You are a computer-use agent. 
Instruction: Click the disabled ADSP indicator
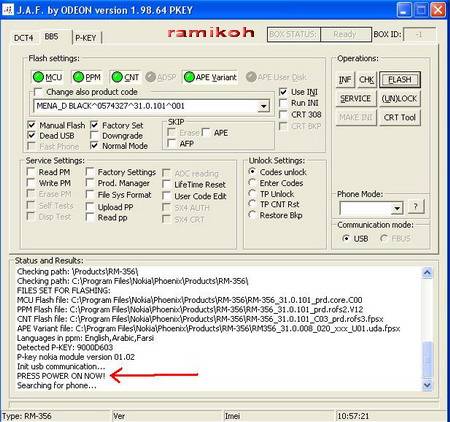[151, 77]
